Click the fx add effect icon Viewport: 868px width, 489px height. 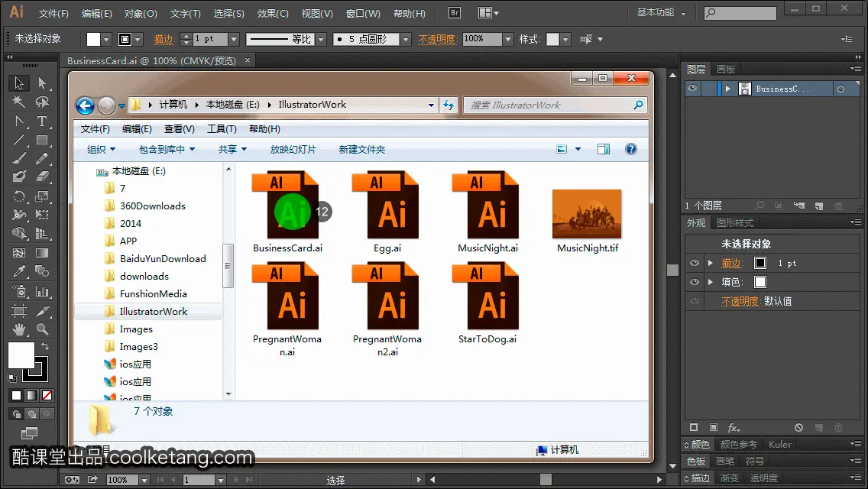point(734,428)
